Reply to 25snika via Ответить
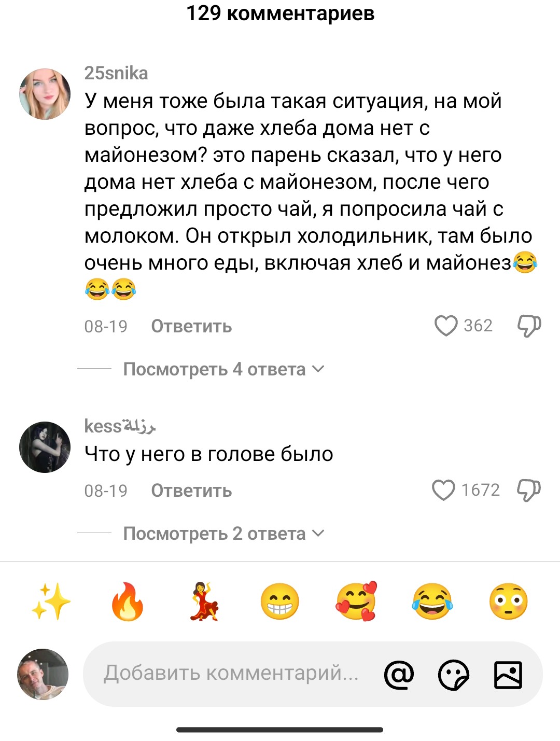560x741 pixels. pos(191,326)
